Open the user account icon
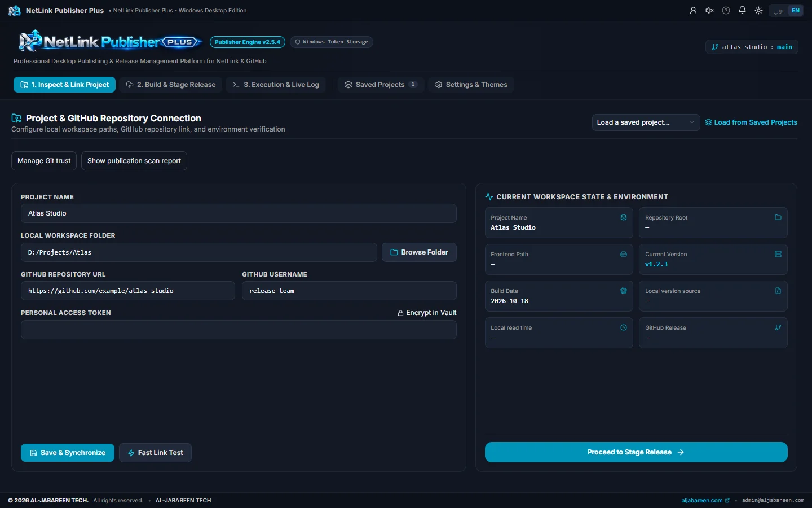Screen dimensions: 812x508 (693, 11)
